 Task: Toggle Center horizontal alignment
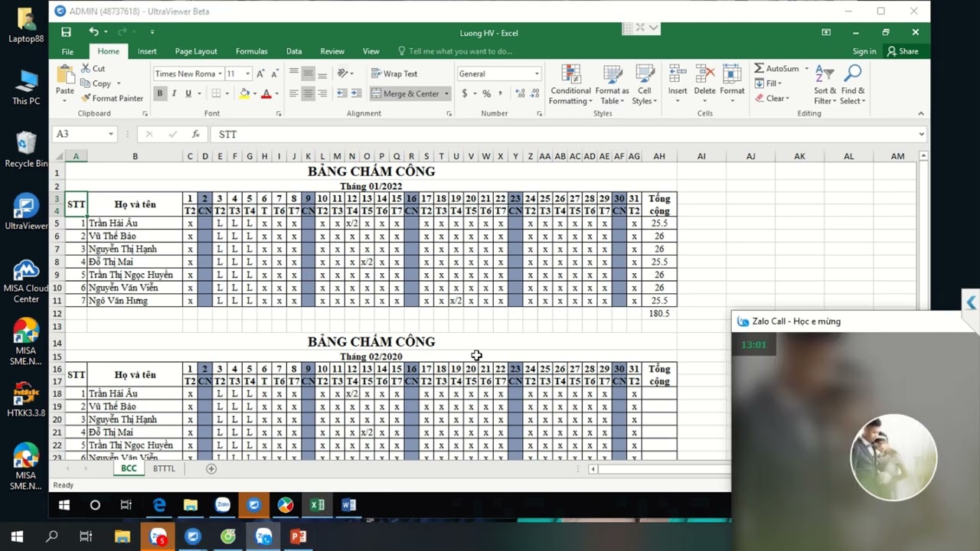click(308, 93)
